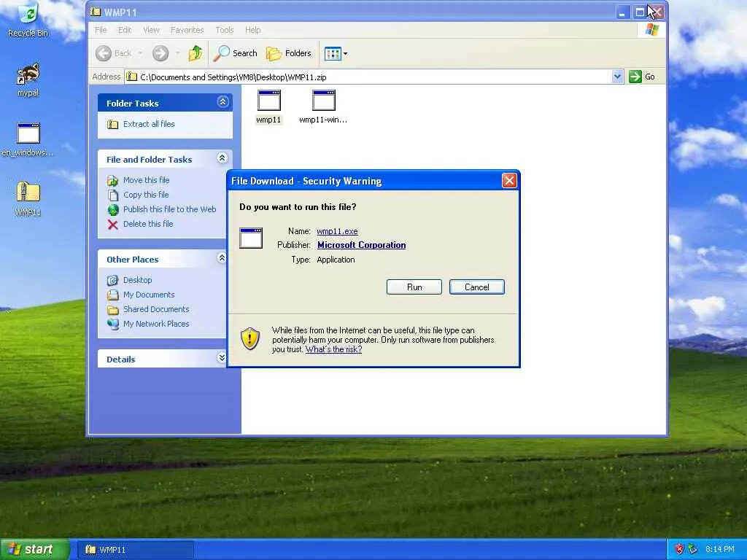Go up one folder level
The width and height of the screenshot is (747, 560).
(196, 53)
